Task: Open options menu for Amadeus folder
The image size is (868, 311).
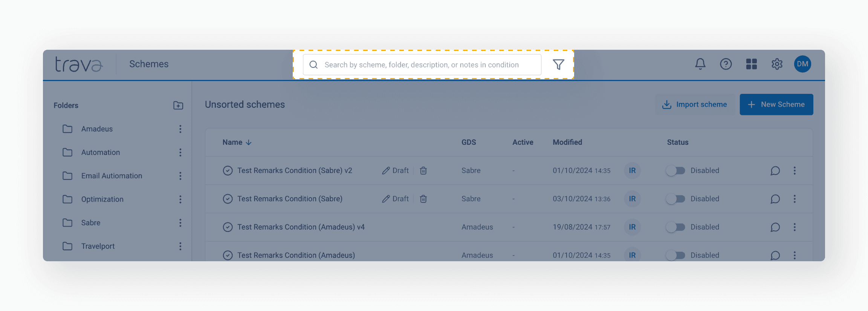Action: tap(180, 129)
